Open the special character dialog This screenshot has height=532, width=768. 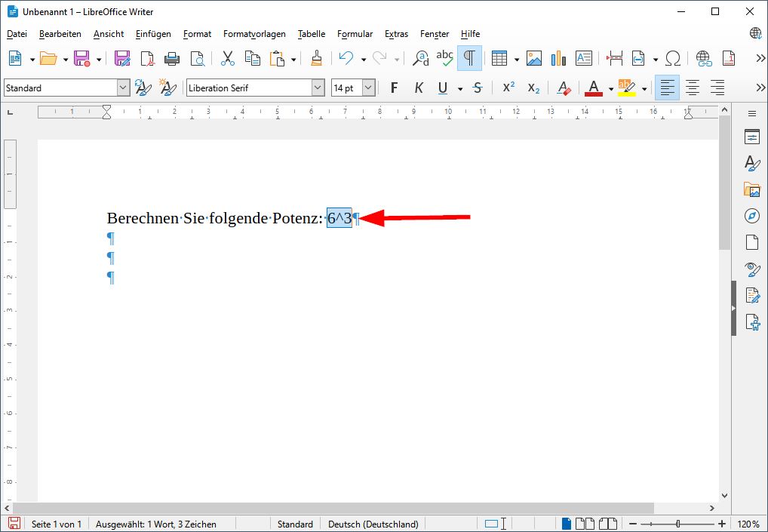(673, 57)
